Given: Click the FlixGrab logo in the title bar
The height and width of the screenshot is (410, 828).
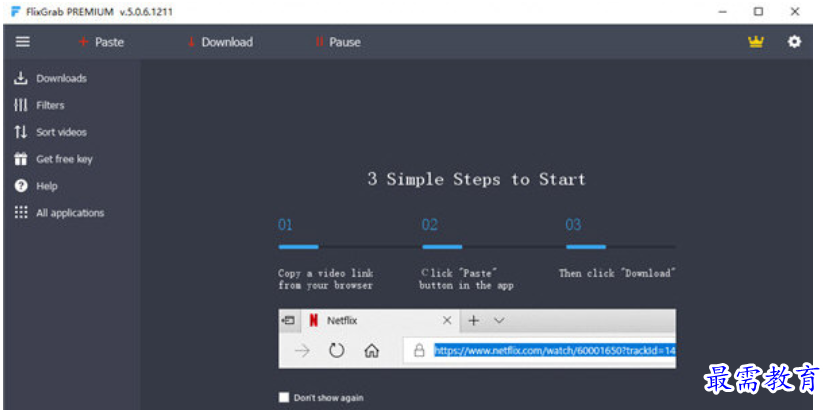Looking at the screenshot, I should 16,12.
